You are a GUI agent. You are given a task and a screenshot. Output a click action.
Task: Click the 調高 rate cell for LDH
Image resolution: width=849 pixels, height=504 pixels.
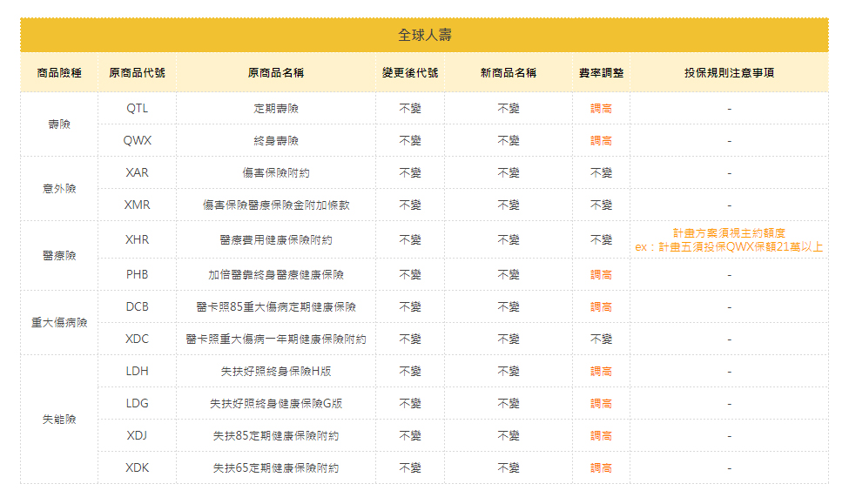[601, 371]
